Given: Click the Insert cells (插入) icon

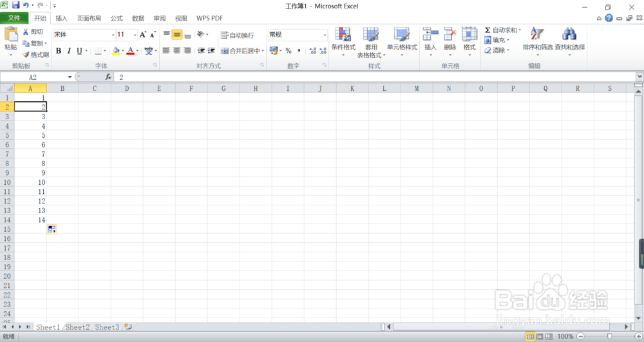Looking at the screenshot, I should [430, 34].
